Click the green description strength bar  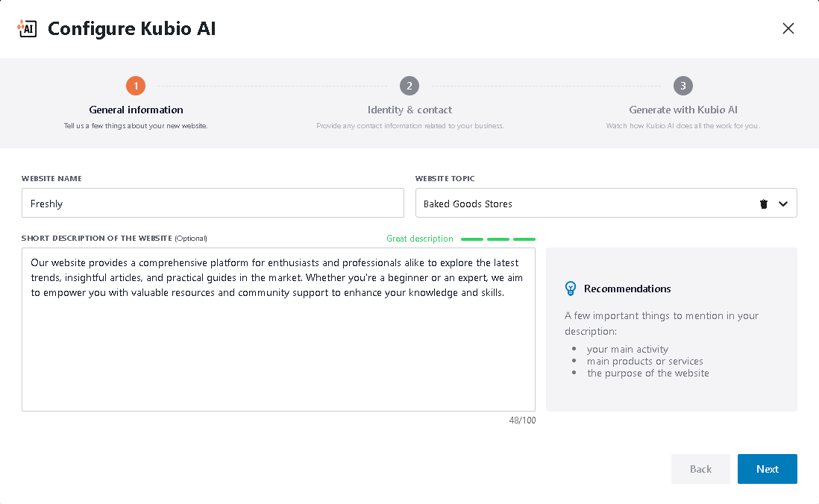498,239
